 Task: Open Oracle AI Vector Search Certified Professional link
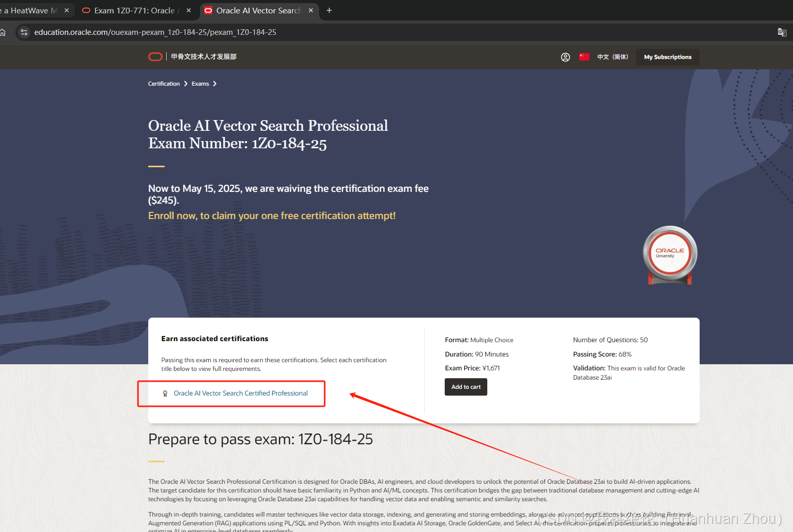coord(241,393)
